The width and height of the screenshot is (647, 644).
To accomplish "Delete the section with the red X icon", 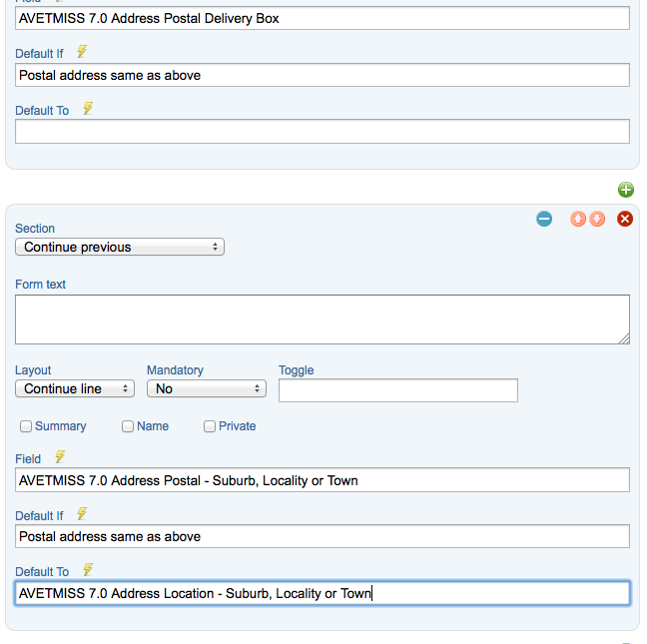I will tap(625, 219).
